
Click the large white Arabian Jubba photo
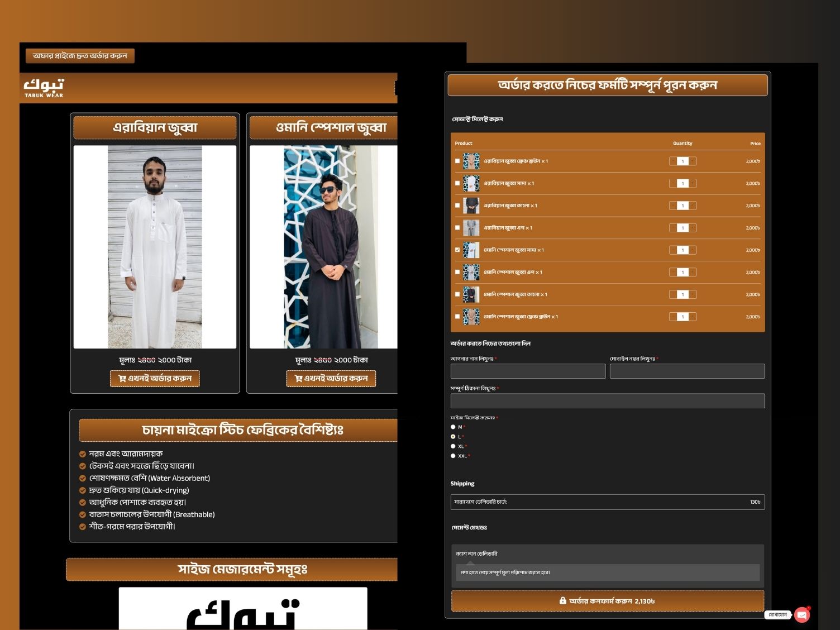point(155,247)
